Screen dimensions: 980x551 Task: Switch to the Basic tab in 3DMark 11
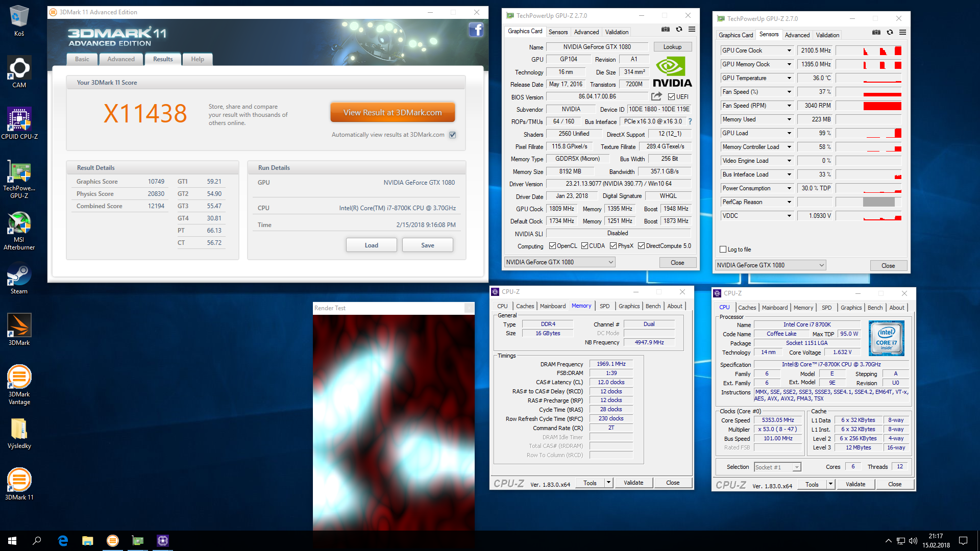tap(82, 59)
